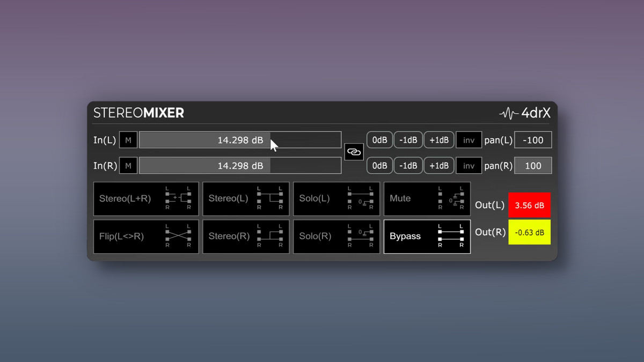Viewport: 644px width, 362px height.
Task: Reset left input gain with 0dB
Action: click(379, 141)
